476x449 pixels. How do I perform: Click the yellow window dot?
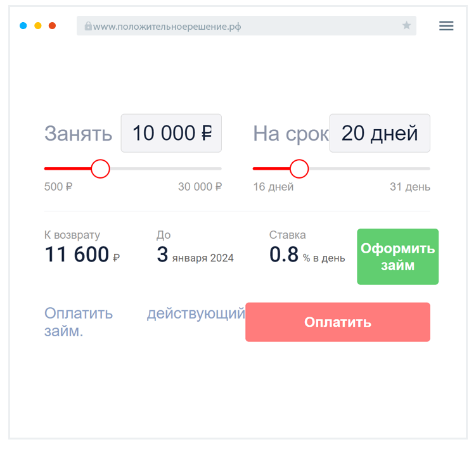pos(37,26)
